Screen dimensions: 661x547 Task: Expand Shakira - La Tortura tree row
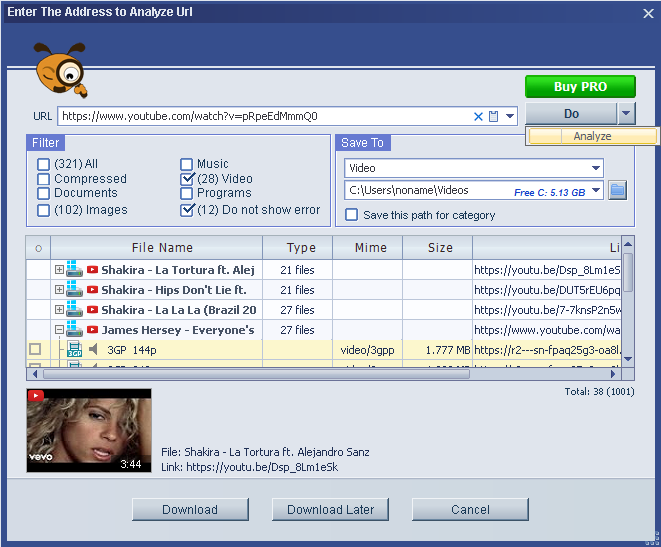click(x=59, y=270)
